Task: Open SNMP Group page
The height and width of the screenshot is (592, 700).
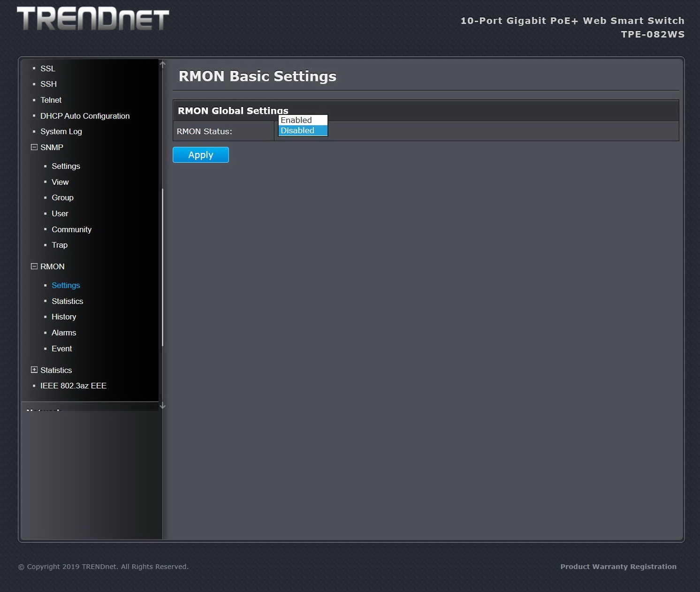Action: (x=62, y=197)
